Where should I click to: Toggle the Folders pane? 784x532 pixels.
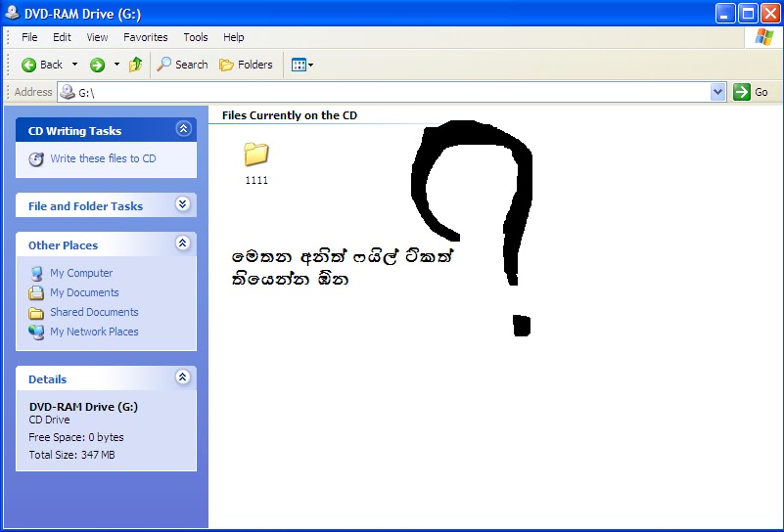[246, 65]
